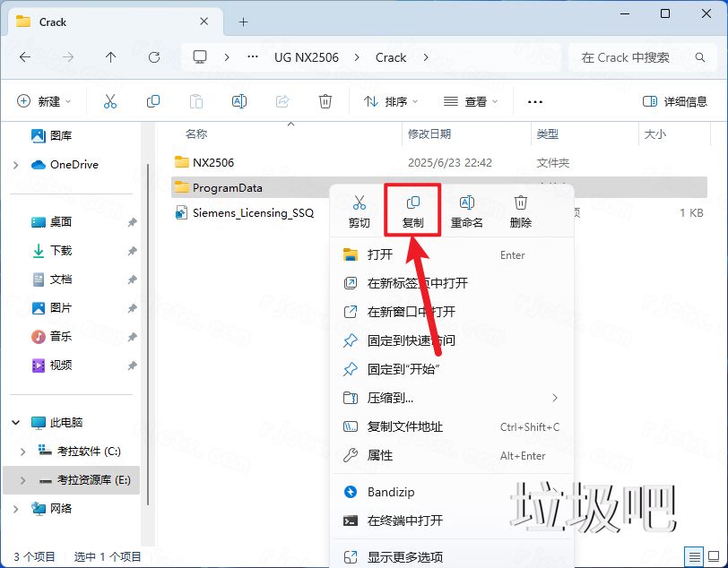Open the 排序 sort dropdown

(x=390, y=100)
